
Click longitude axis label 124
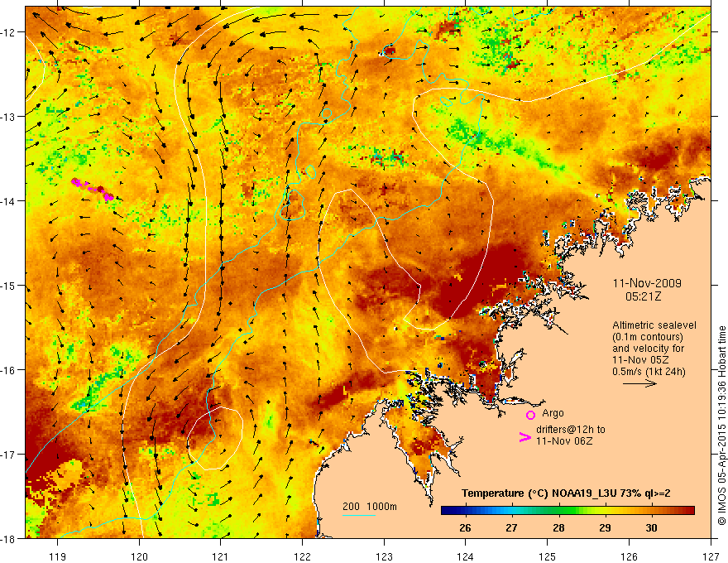[466, 556]
